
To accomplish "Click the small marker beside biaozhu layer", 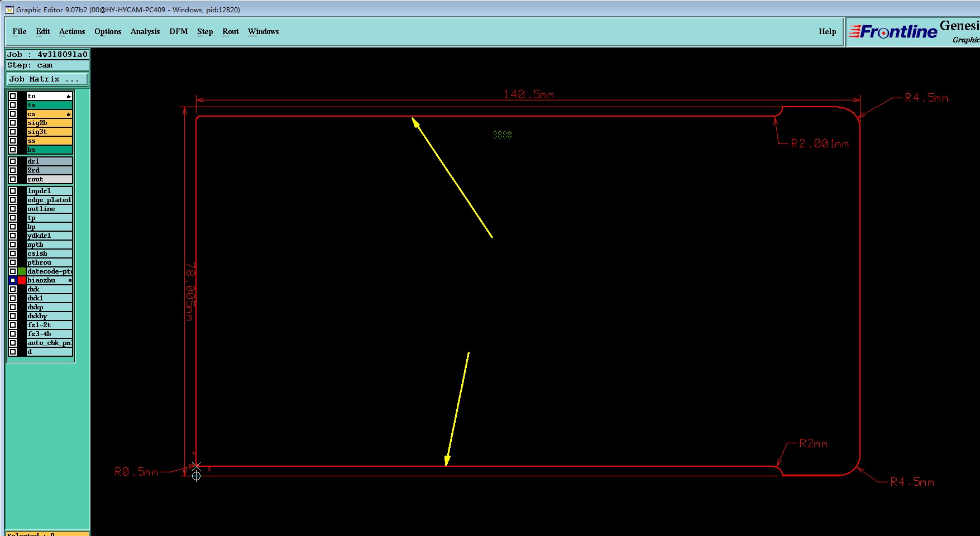I will tap(70, 280).
